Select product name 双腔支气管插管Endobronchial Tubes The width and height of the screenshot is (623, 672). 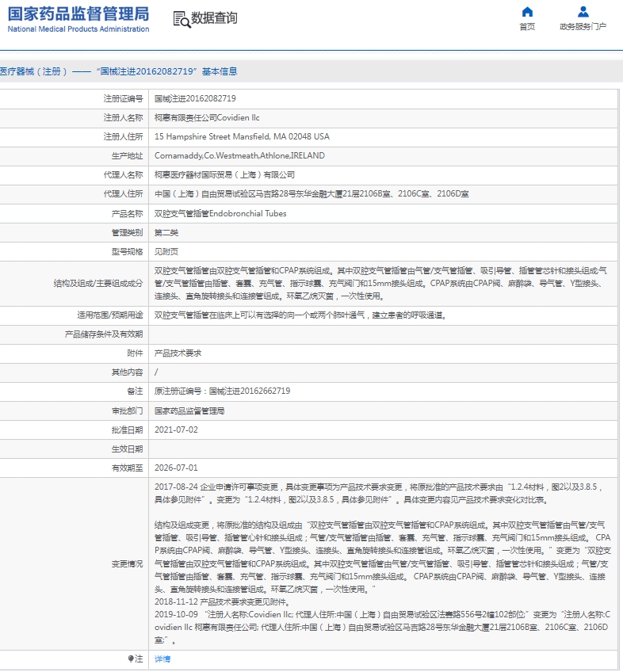pyautogui.click(x=220, y=213)
